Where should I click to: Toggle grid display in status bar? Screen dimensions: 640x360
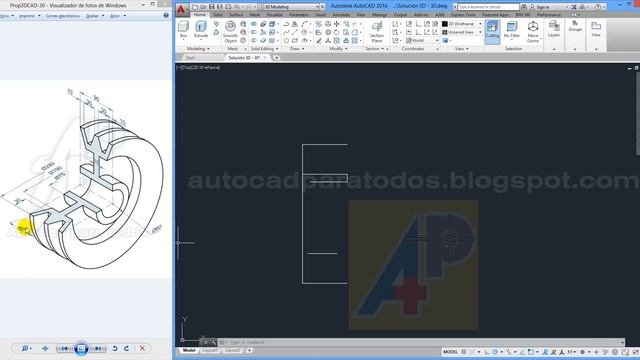point(464,352)
